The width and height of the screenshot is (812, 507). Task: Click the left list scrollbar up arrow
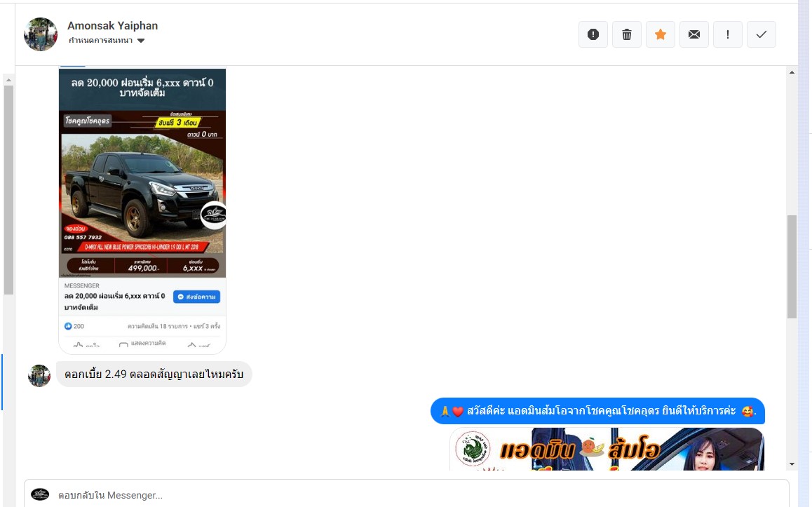click(x=8, y=80)
